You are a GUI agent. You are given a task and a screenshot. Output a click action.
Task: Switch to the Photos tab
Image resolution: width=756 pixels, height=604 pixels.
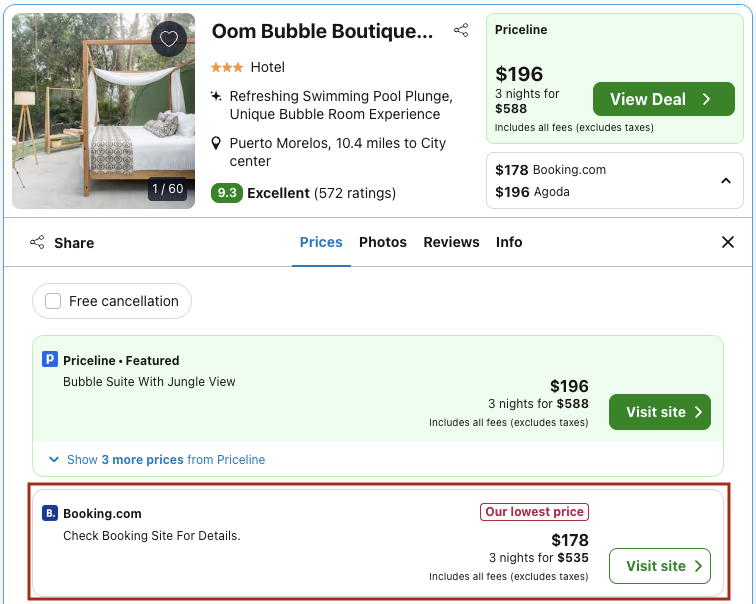point(383,242)
